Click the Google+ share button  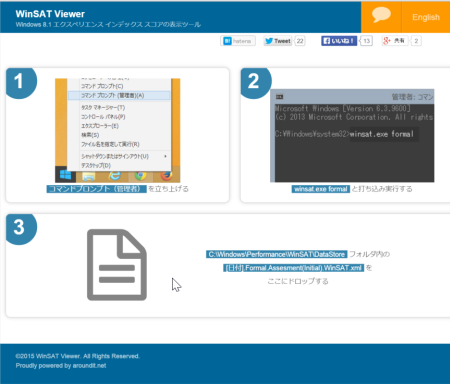point(395,41)
